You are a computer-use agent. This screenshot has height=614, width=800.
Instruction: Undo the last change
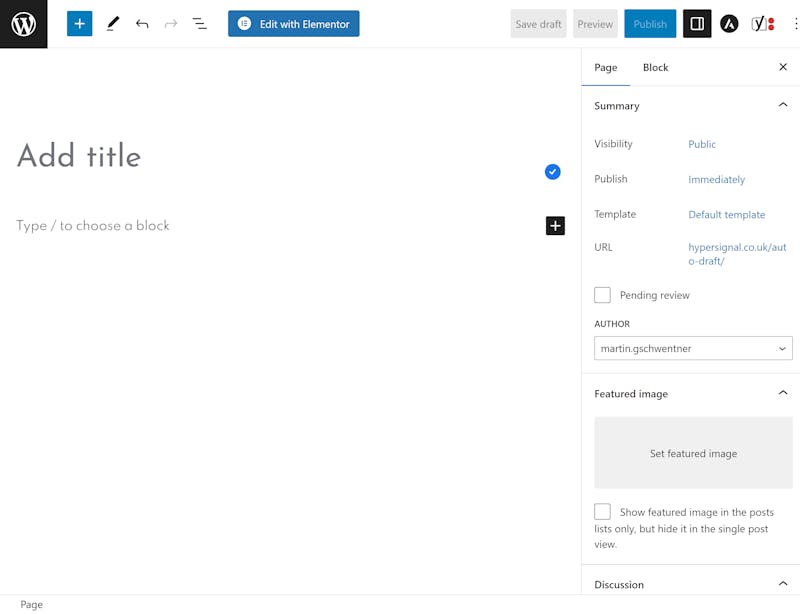tap(142, 23)
